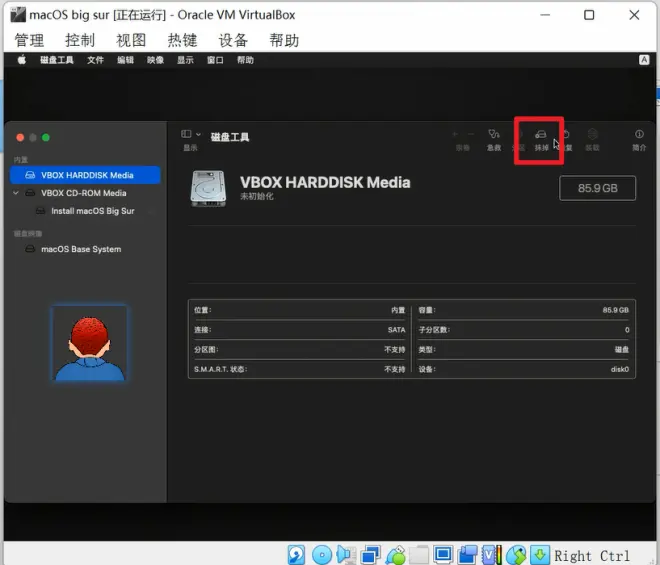Open VirtualBox 设备 menu
Image resolution: width=660 pixels, height=565 pixels.
click(x=233, y=40)
